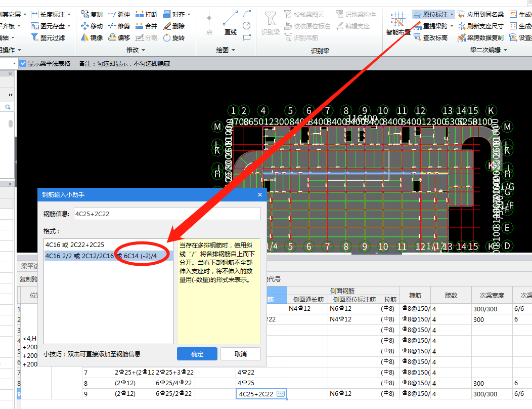
Task: Select format row '4C16 或 2C22+2C25'
Action: pyautogui.click(x=109, y=244)
